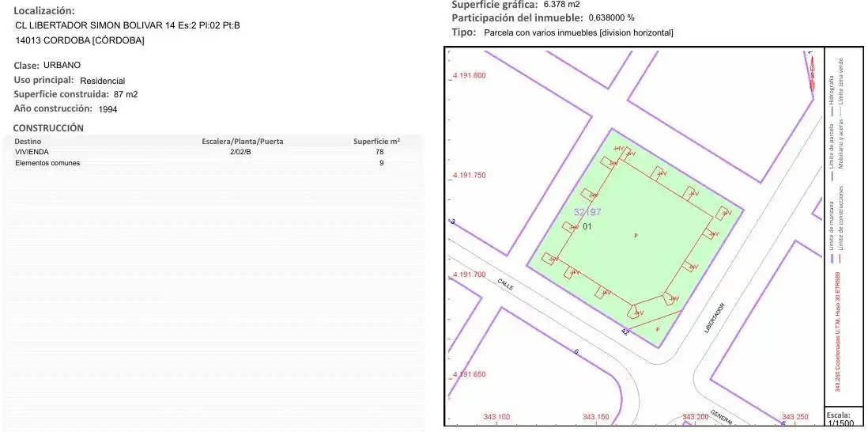The height and width of the screenshot is (432, 868).
Task: Click the 'Año construcción:' label
Action: coord(53,108)
